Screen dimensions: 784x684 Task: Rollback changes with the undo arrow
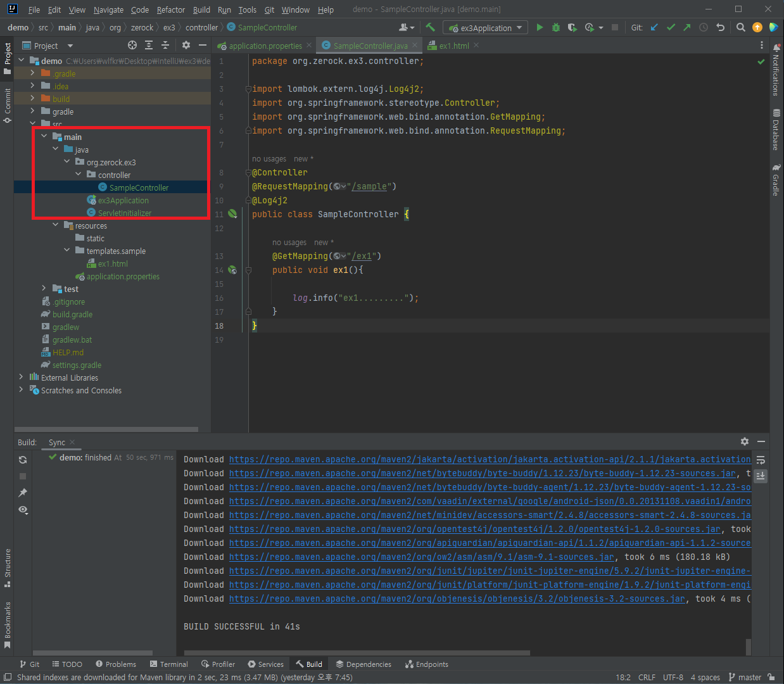click(x=720, y=27)
